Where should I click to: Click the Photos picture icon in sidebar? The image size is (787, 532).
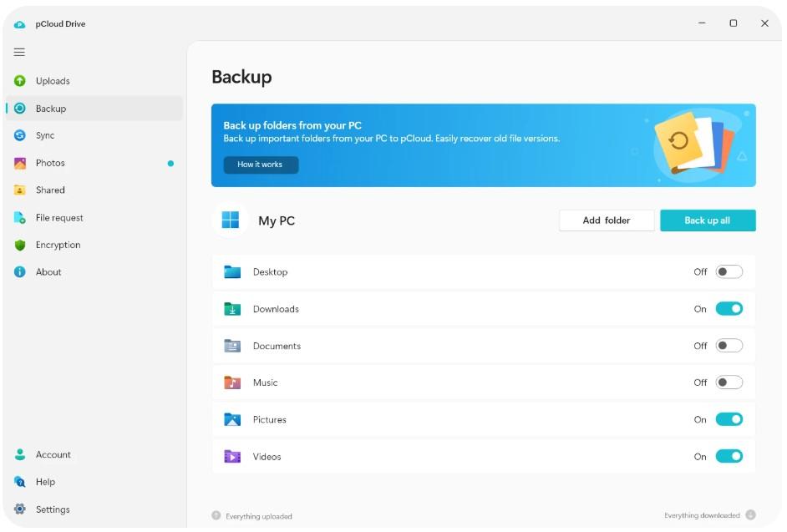[19, 163]
